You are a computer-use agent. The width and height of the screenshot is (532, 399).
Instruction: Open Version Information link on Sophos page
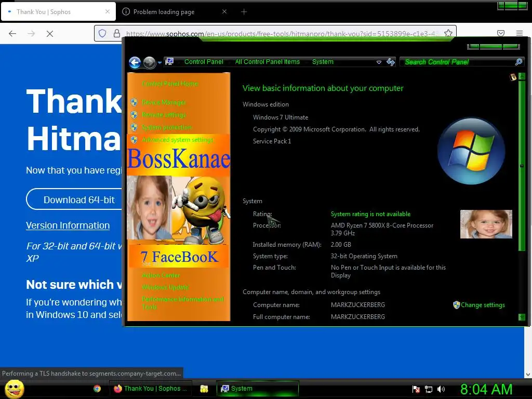(68, 225)
